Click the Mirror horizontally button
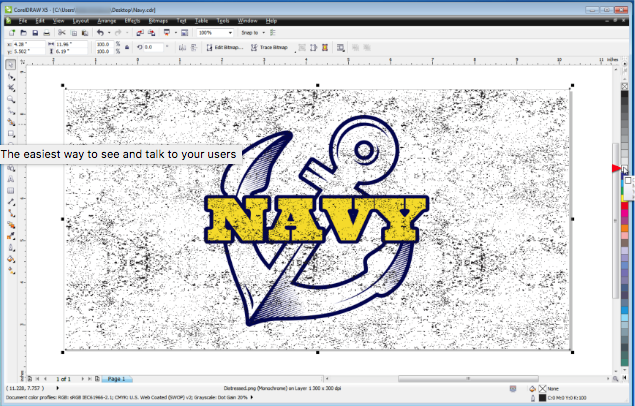The height and width of the screenshot is (406, 635). (182, 47)
